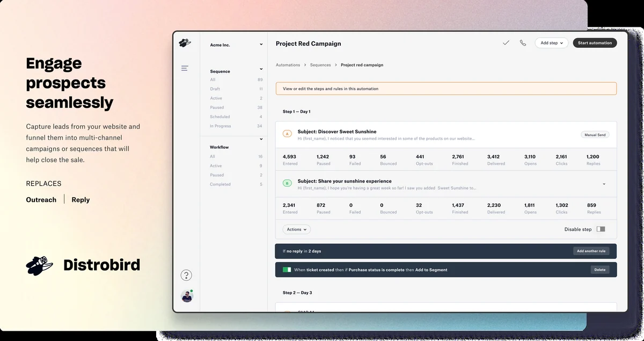Select Completed workflows filter
The image size is (644, 341).
click(x=236, y=184)
